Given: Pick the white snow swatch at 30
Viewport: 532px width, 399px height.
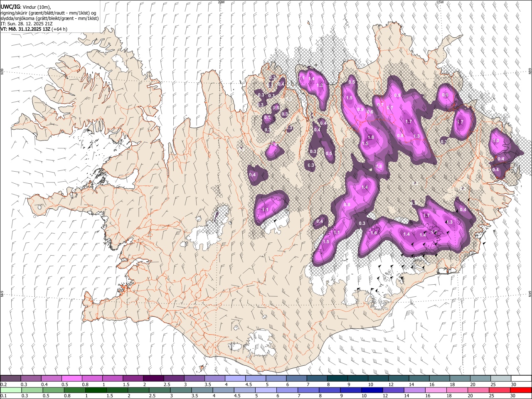Looking at the screenshot, I should (521, 378).
